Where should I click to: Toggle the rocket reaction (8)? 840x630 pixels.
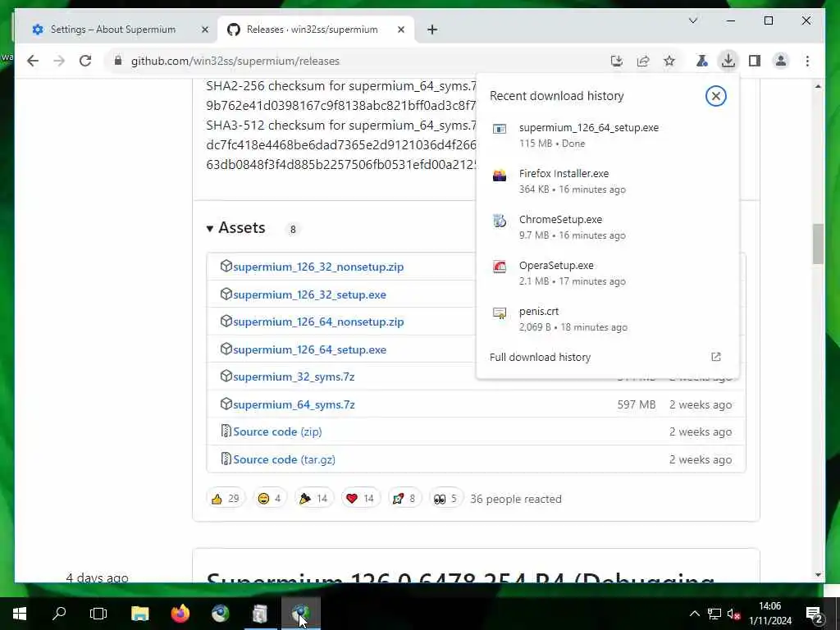(404, 499)
